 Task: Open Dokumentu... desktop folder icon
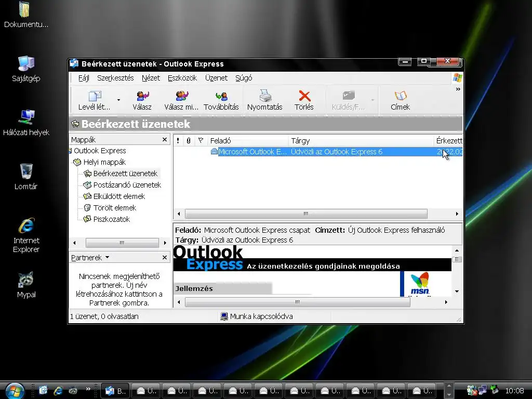pyautogui.click(x=26, y=15)
